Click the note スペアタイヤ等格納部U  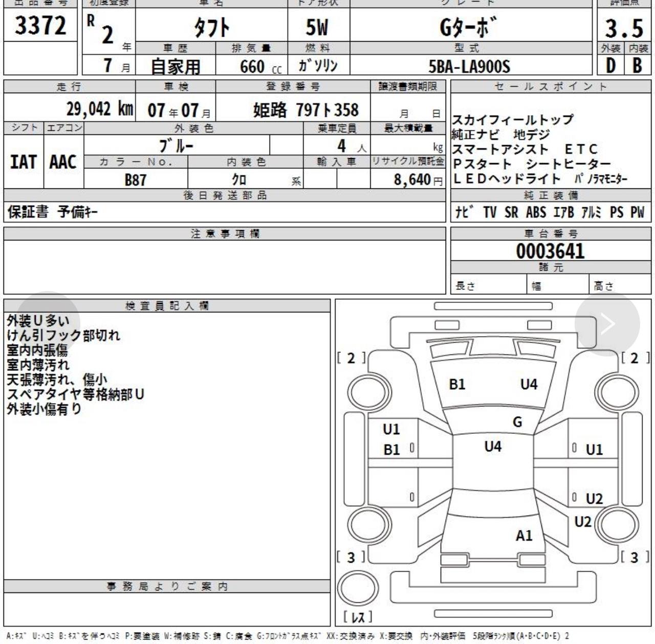click(76, 394)
